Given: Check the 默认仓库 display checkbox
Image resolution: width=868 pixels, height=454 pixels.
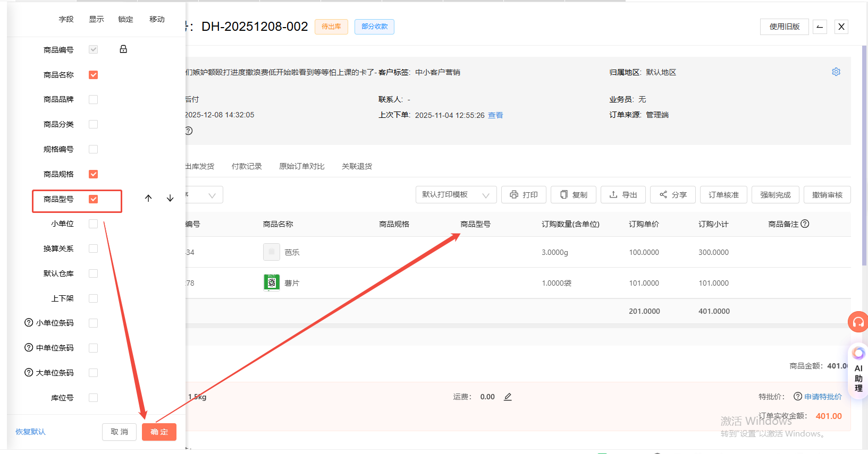Looking at the screenshot, I should click(x=94, y=273).
